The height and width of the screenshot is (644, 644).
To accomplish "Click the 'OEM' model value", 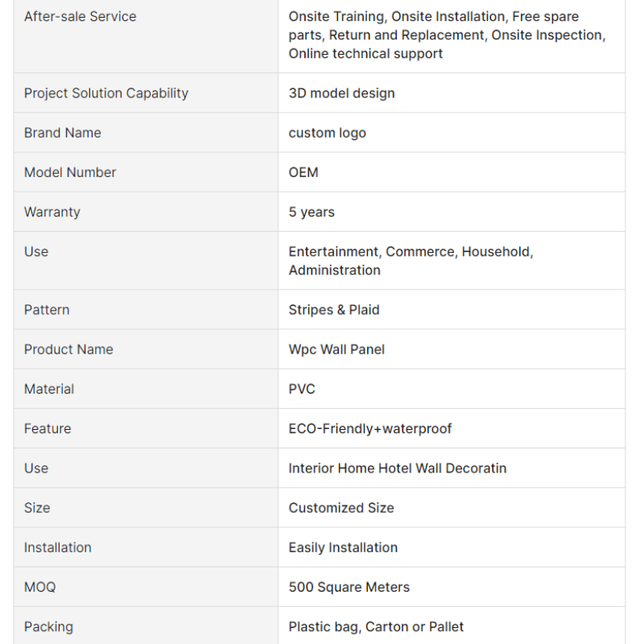I will (x=303, y=172).
